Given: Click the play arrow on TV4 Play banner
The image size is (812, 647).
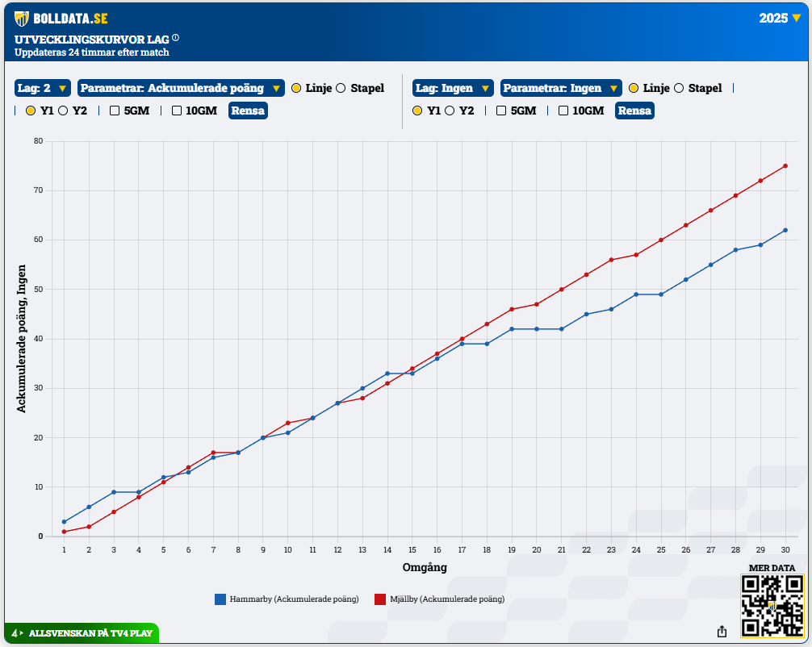Looking at the screenshot, I should click(x=21, y=633).
